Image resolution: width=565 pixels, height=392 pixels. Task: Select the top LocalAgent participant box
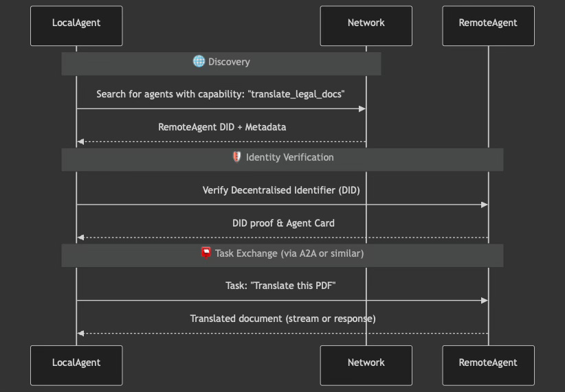pyautogui.click(x=76, y=25)
